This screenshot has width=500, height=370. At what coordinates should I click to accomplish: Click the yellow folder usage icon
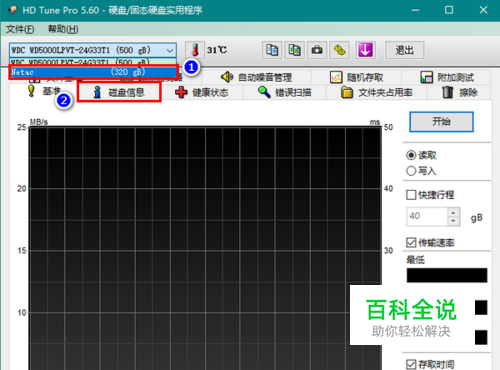click(347, 92)
